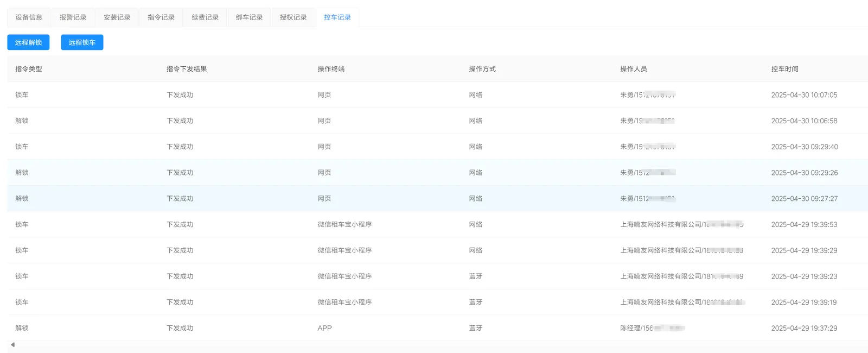Select timestamp 2025-04-30 09:29:40
868x353 pixels.
(805, 147)
